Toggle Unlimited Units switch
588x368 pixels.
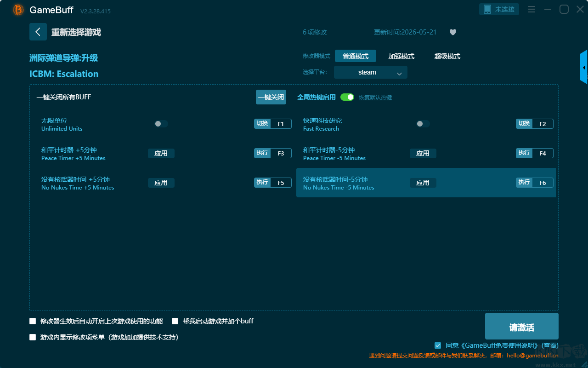[161, 124]
